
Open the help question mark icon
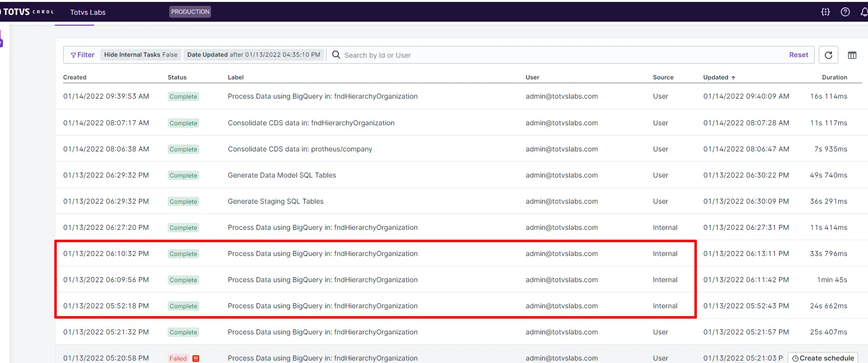(845, 12)
